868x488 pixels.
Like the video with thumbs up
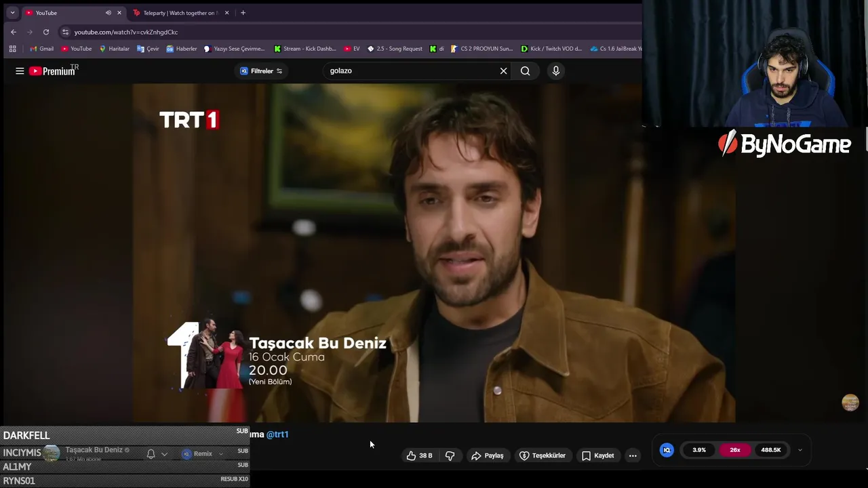[x=419, y=455]
